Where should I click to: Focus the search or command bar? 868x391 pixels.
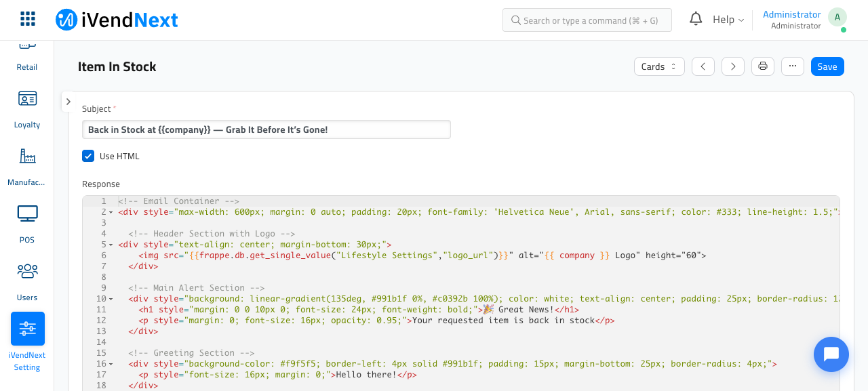[587, 20]
